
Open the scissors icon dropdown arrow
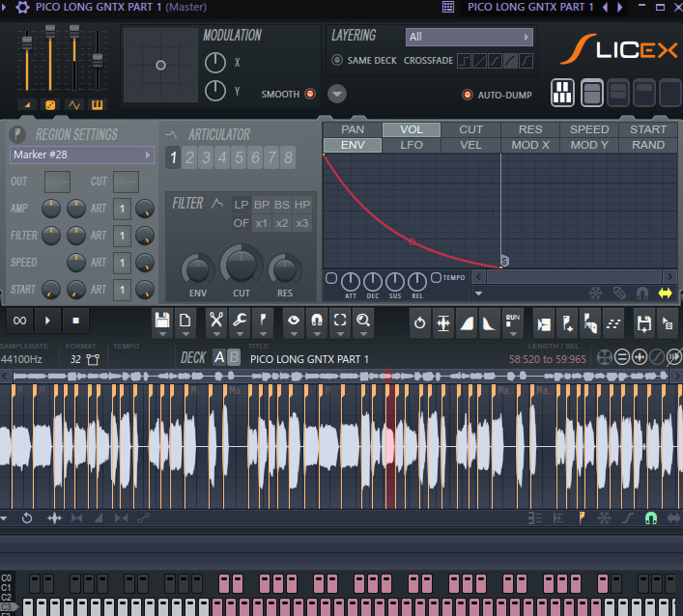point(216,334)
